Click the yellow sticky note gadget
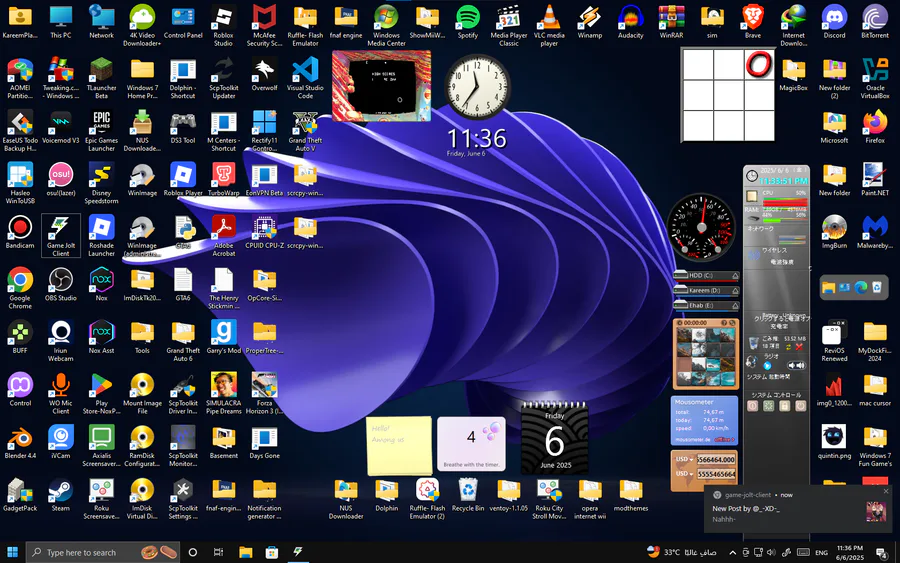 pos(399,445)
